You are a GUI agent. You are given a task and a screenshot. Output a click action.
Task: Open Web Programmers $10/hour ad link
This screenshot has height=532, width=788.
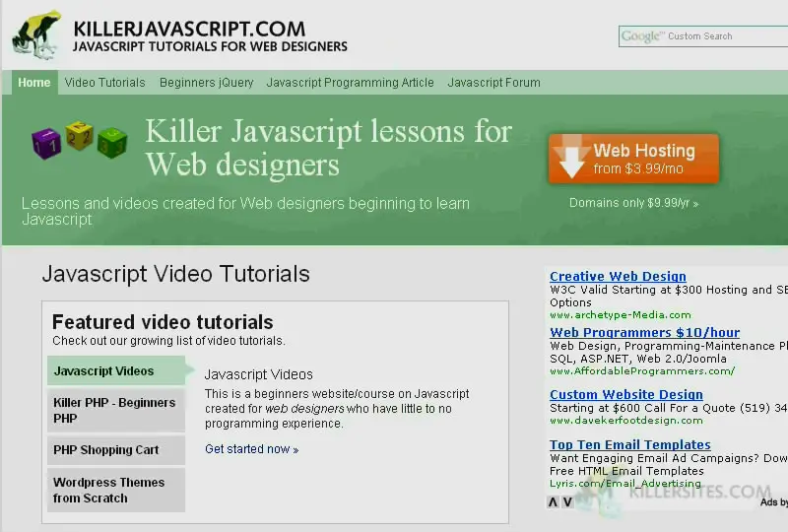click(x=645, y=332)
